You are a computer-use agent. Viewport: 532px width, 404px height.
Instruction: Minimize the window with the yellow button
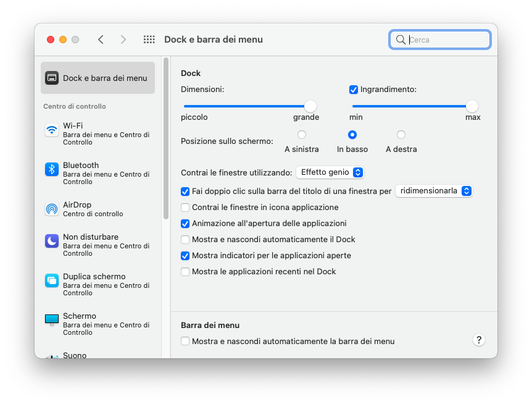coord(63,40)
